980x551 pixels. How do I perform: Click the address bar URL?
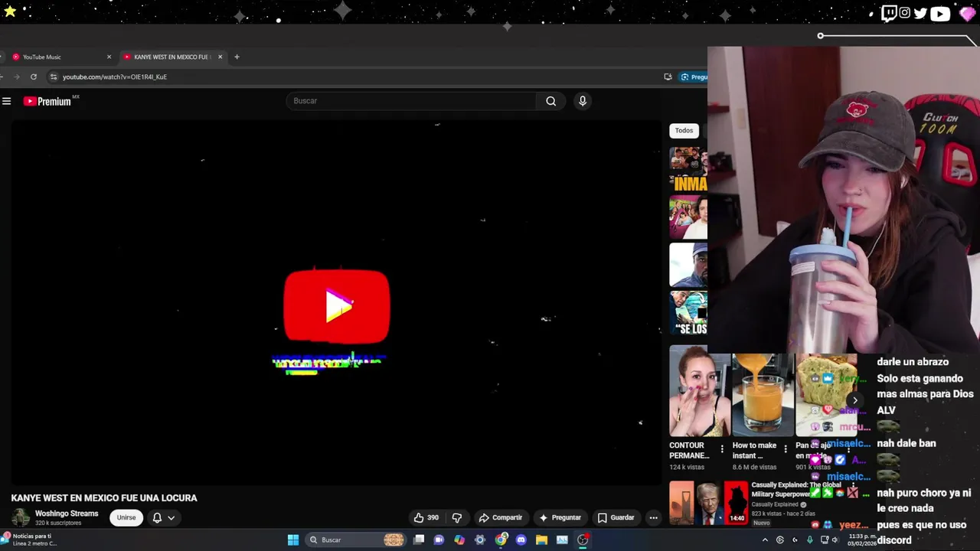point(115,77)
